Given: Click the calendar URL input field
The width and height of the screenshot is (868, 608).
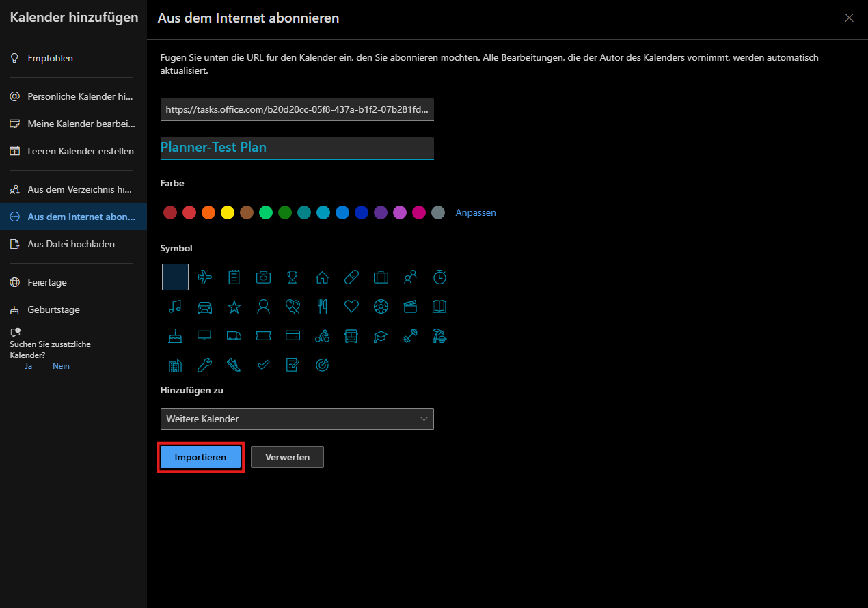Looking at the screenshot, I should (297, 109).
